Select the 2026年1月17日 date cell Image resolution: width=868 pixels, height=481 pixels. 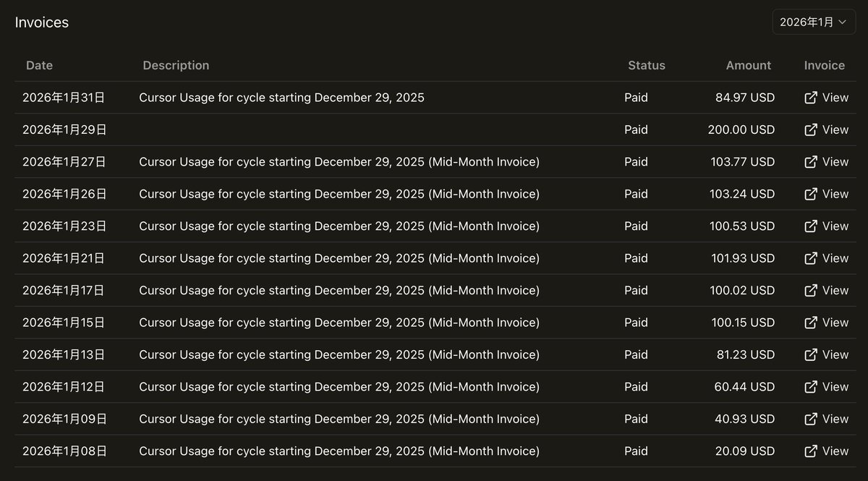click(x=64, y=290)
